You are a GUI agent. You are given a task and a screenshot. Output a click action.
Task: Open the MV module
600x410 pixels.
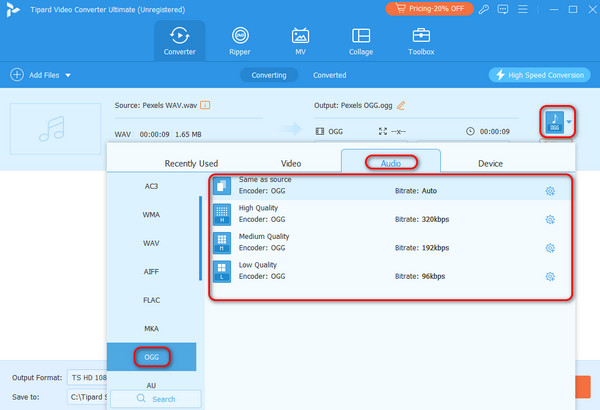pyautogui.click(x=300, y=41)
